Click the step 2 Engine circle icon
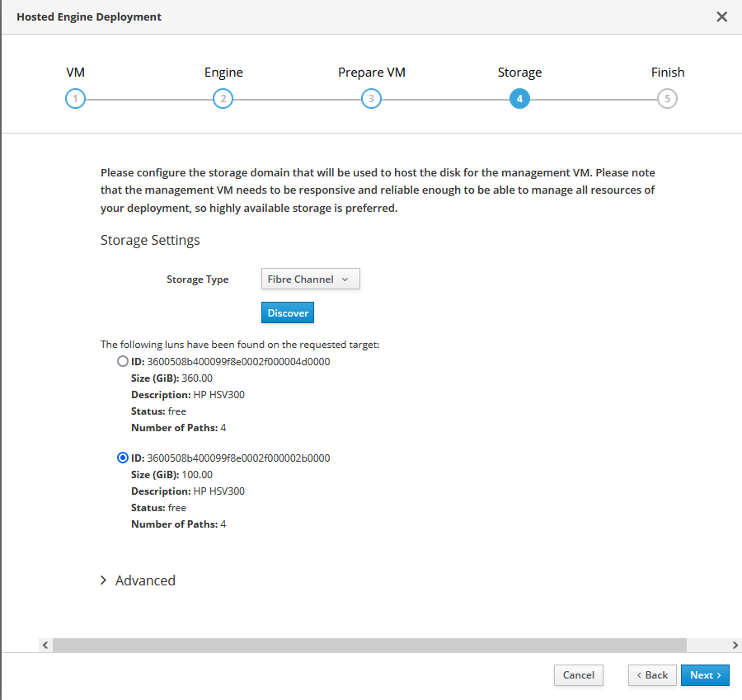 (223, 99)
